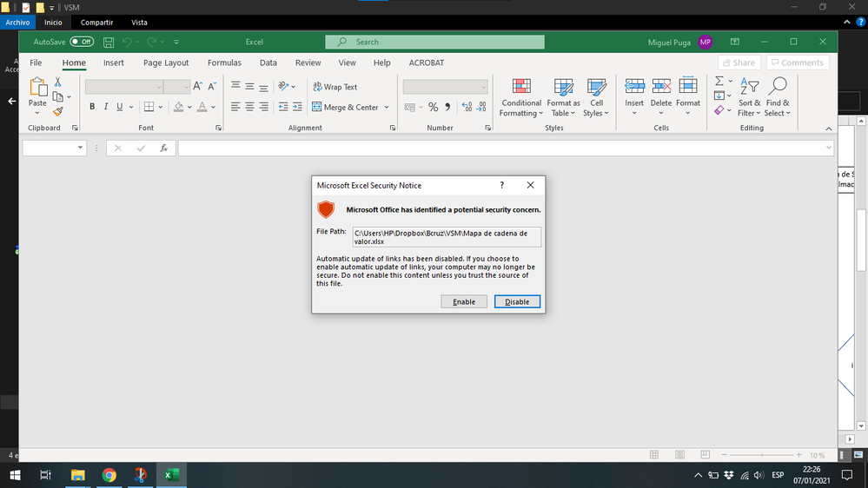Click the Share button

pos(739,63)
